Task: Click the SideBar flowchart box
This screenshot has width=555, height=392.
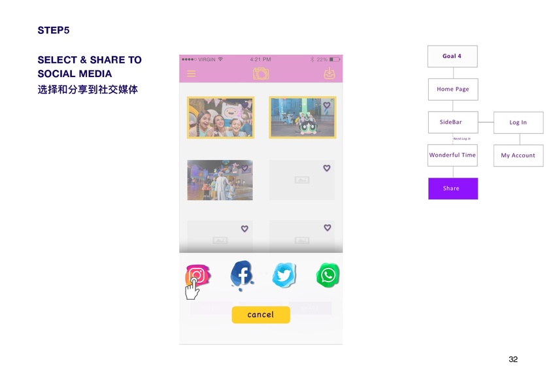Action: (453, 122)
